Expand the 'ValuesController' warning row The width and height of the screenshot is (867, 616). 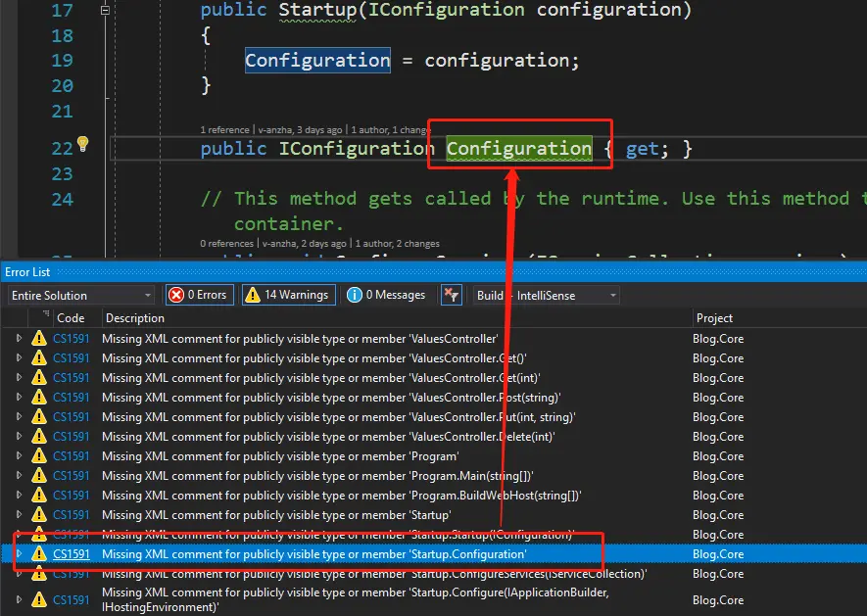point(19,338)
